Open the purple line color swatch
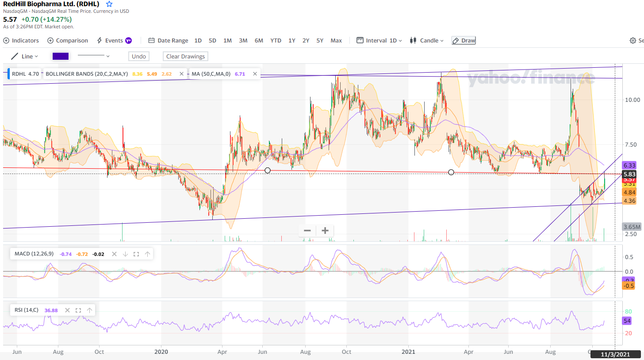This screenshot has width=644, height=360. point(60,56)
